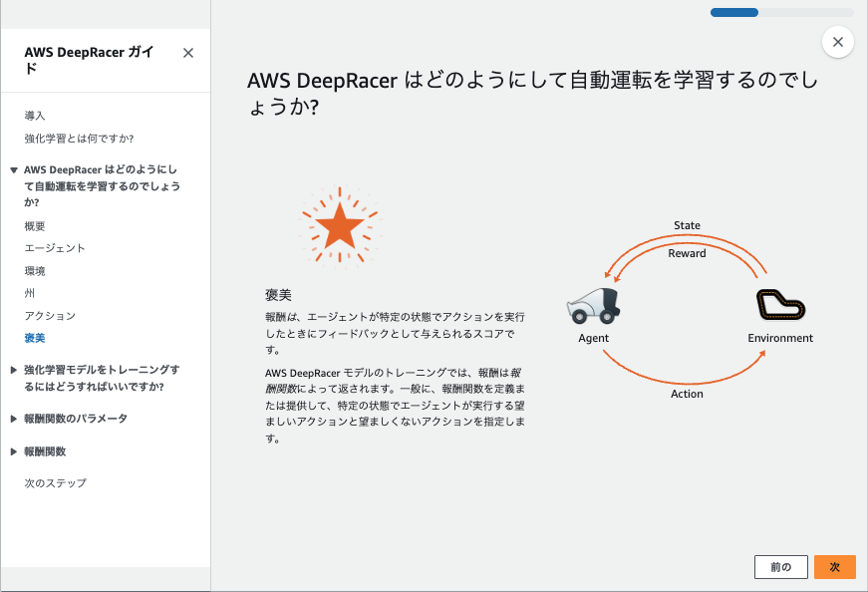Click the Agent car illustration
Image resolution: width=868 pixels, height=592 pixels.
594,307
